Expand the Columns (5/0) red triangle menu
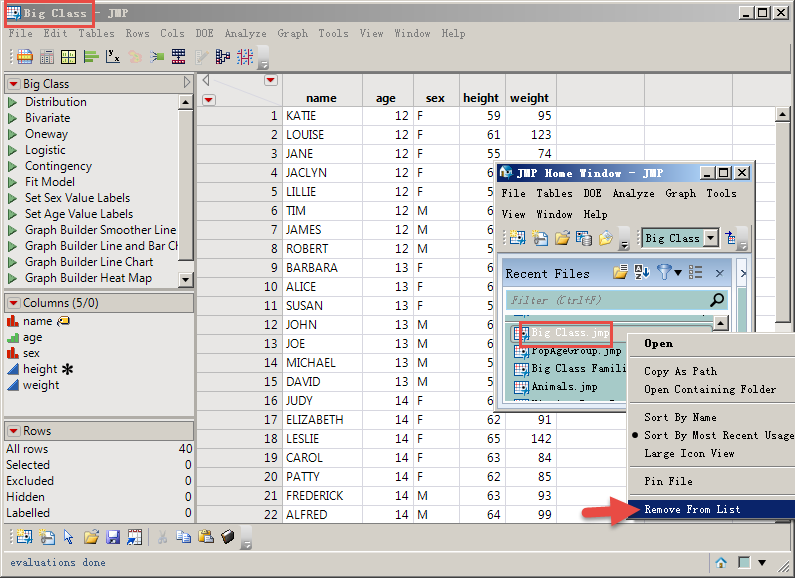 (x=13, y=303)
